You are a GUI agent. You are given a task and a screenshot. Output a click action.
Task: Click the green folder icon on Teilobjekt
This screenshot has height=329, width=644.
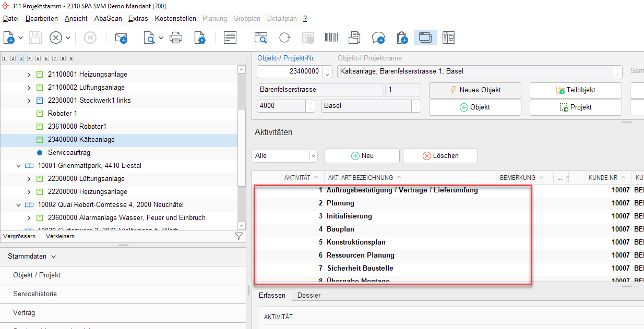click(x=561, y=90)
